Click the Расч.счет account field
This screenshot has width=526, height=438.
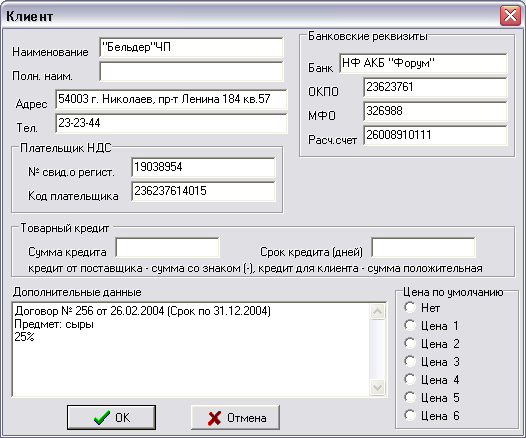(435, 135)
